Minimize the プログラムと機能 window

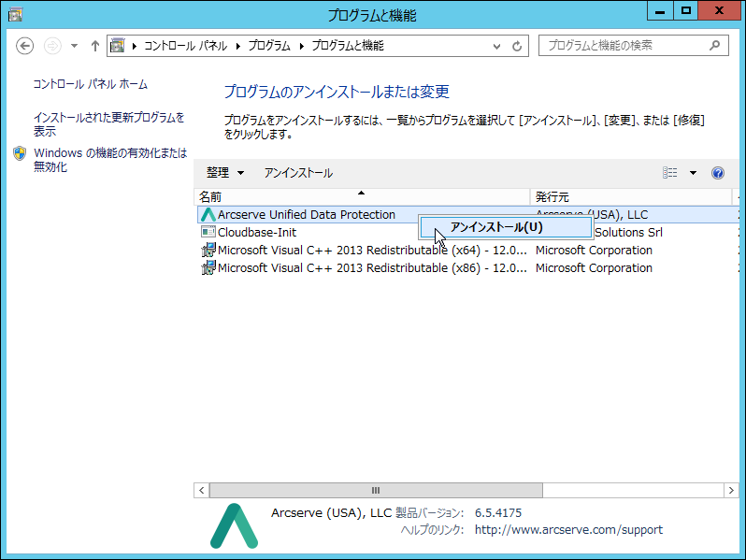click(660, 10)
